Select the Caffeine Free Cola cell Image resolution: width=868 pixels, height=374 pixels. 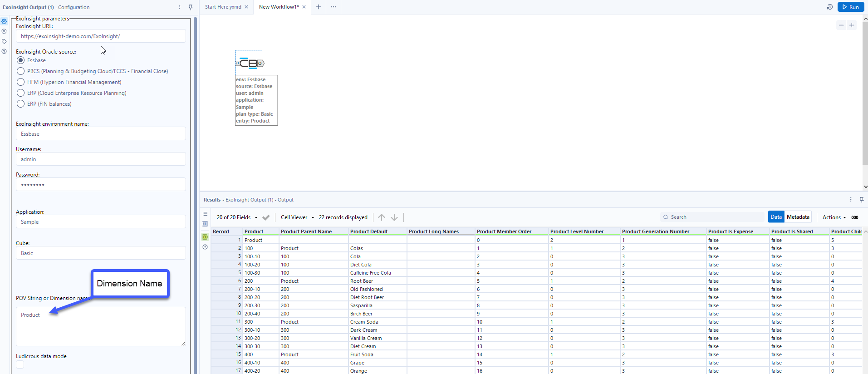[378, 273]
